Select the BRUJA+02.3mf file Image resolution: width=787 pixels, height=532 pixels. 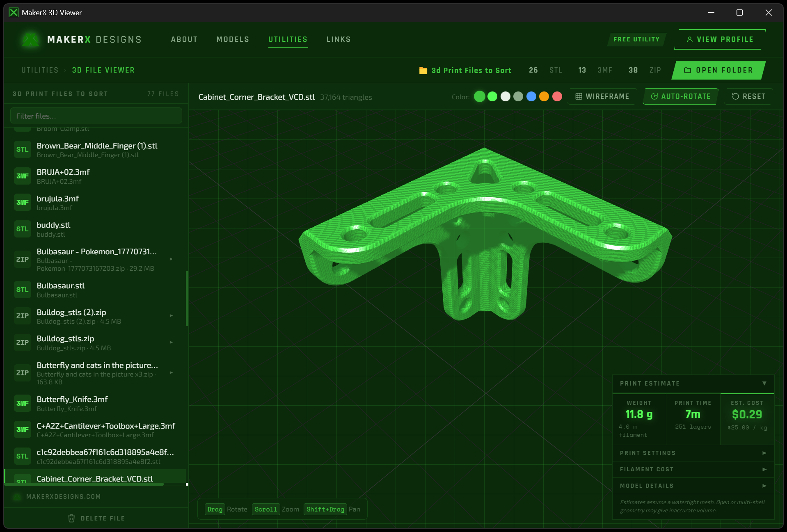[x=95, y=176]
